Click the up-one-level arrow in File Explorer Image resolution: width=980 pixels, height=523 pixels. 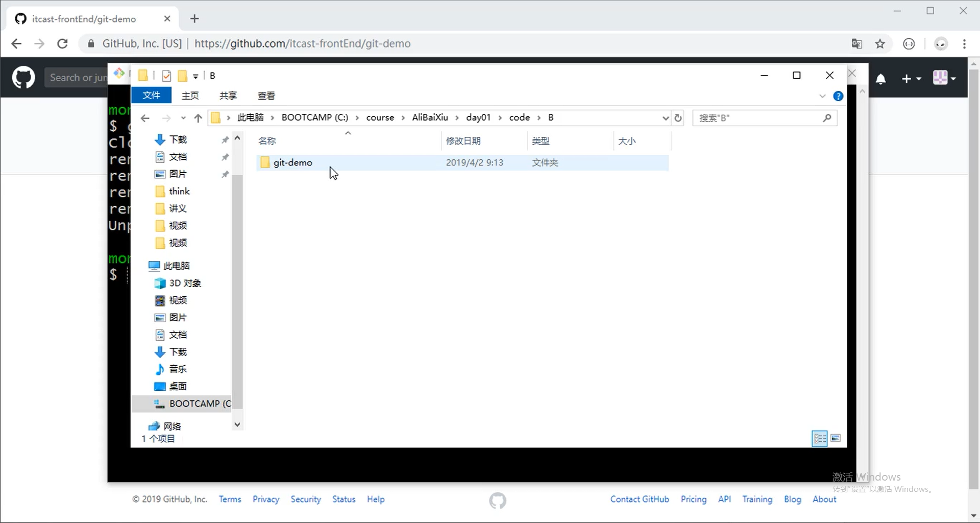(198, 118)
